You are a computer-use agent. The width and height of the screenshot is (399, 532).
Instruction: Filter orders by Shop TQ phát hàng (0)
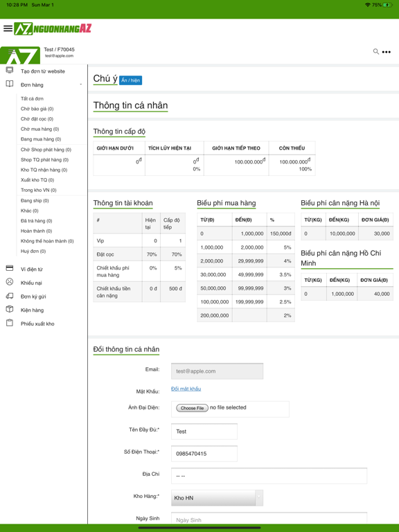pyautogui.click(x=44, y=160)
